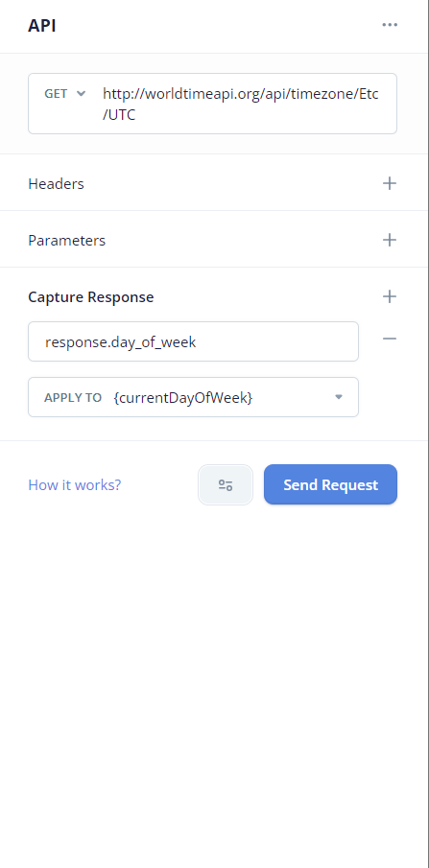Image resolution: width=429 pixels, height=868 pixels.
Task: Remove the response.day_of_week capture row
Action: (390, 339)
